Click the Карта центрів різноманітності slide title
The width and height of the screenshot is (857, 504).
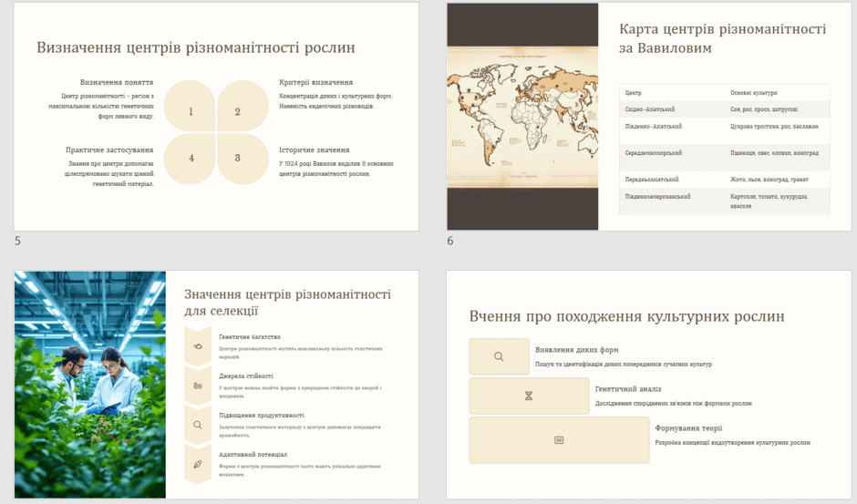click(x=723, y=38)
